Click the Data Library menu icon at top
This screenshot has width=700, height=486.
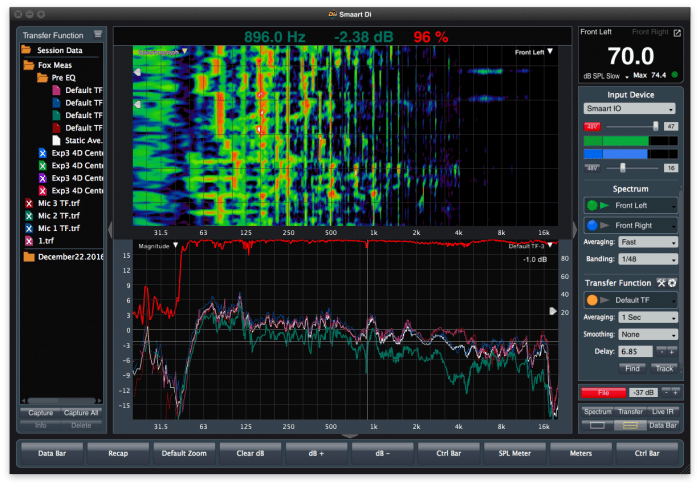point(98,33)
